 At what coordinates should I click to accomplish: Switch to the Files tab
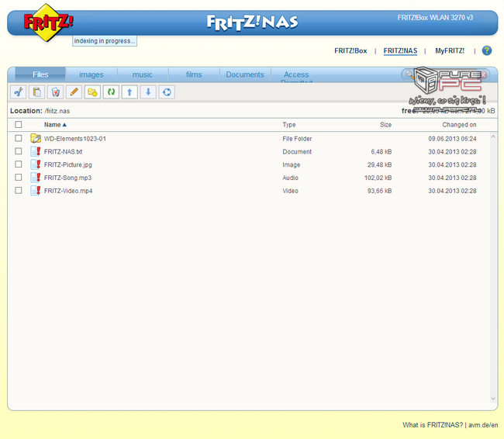tap(40, 74)
